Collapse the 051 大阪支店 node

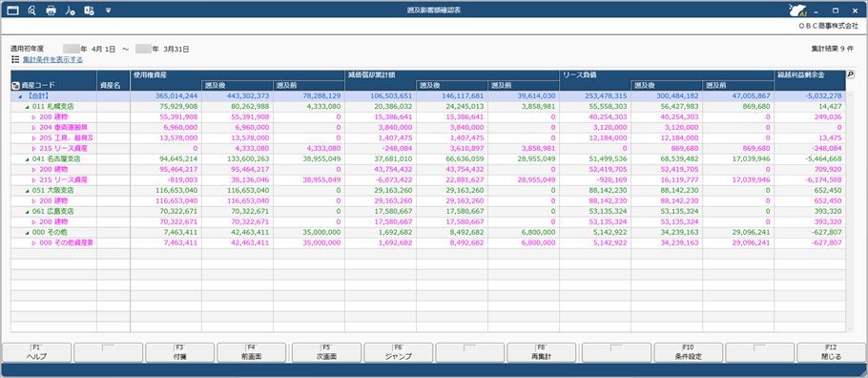[x=27, y=190]
